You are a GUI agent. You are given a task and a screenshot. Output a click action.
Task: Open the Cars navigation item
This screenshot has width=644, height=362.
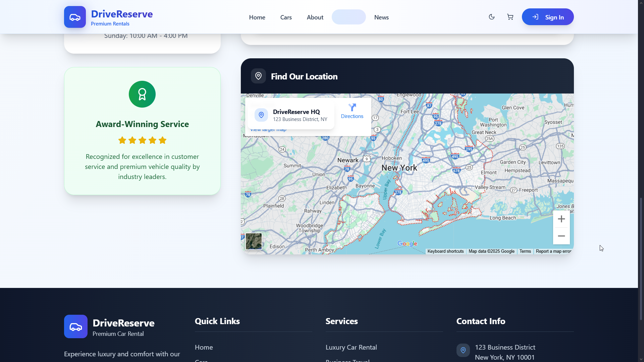pos(286,17)
